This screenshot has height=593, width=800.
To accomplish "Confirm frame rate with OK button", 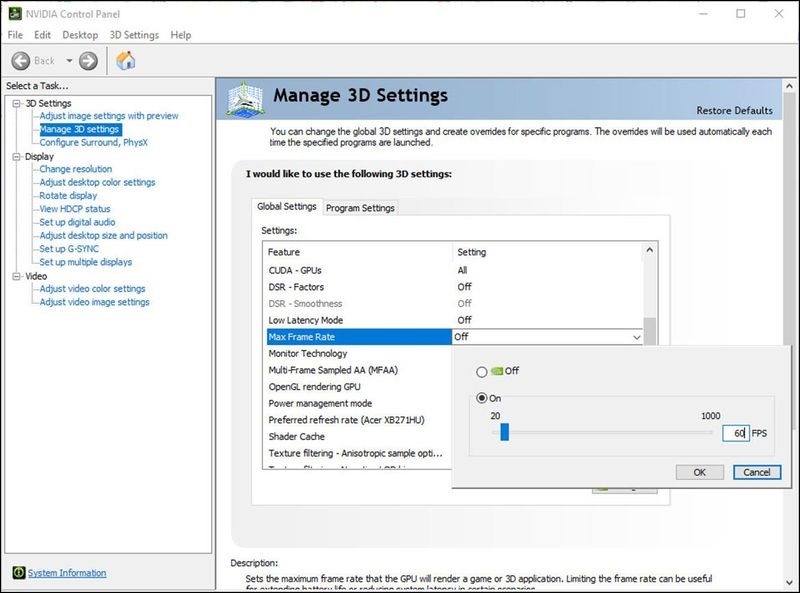I will pos(699,472).
